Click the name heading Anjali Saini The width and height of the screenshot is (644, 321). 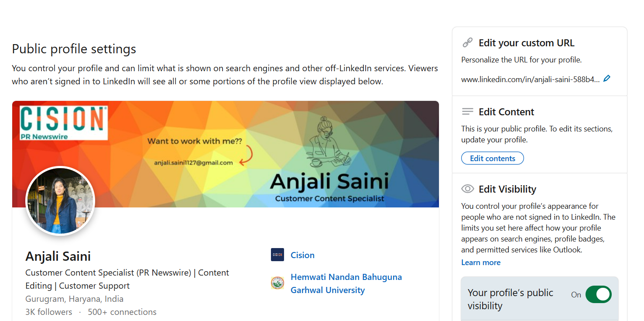click(x=58, y=256)
